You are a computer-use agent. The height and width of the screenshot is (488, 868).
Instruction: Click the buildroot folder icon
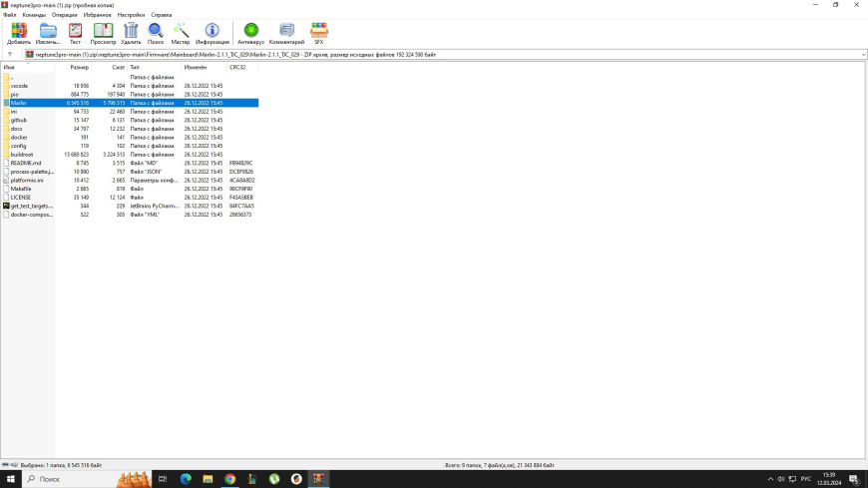coord(6,154)
